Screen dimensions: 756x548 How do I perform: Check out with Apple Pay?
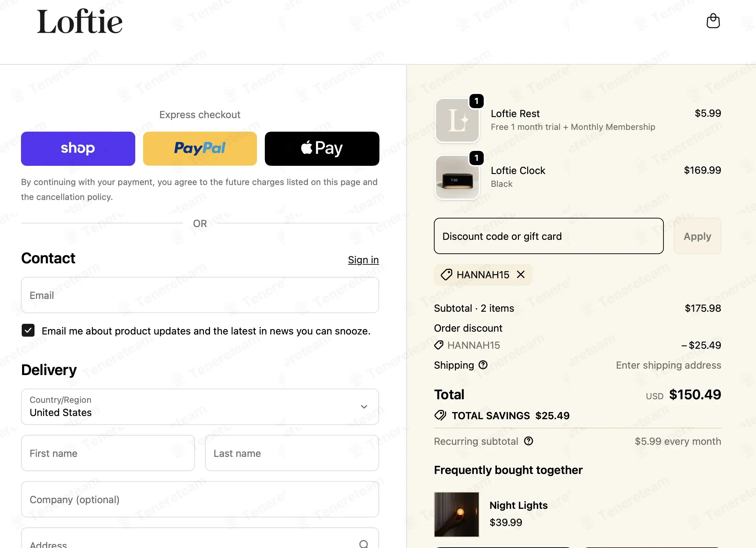coord(322,148)
